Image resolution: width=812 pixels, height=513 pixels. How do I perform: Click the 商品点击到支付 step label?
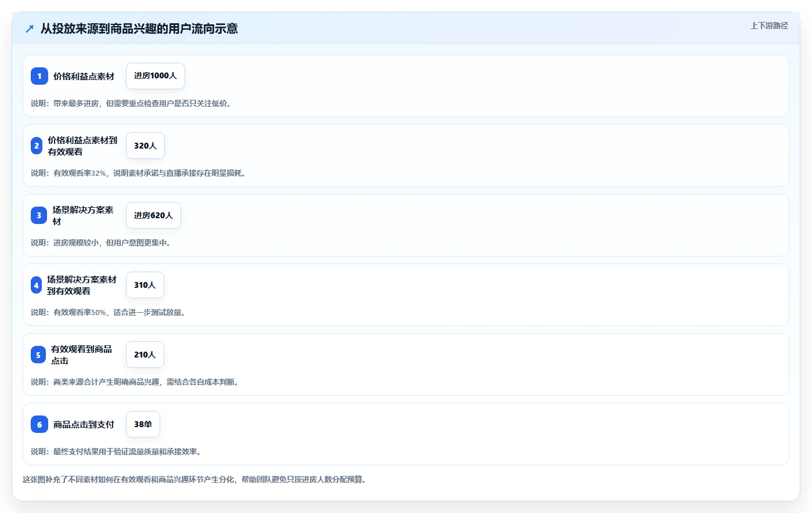pos(84,424)
